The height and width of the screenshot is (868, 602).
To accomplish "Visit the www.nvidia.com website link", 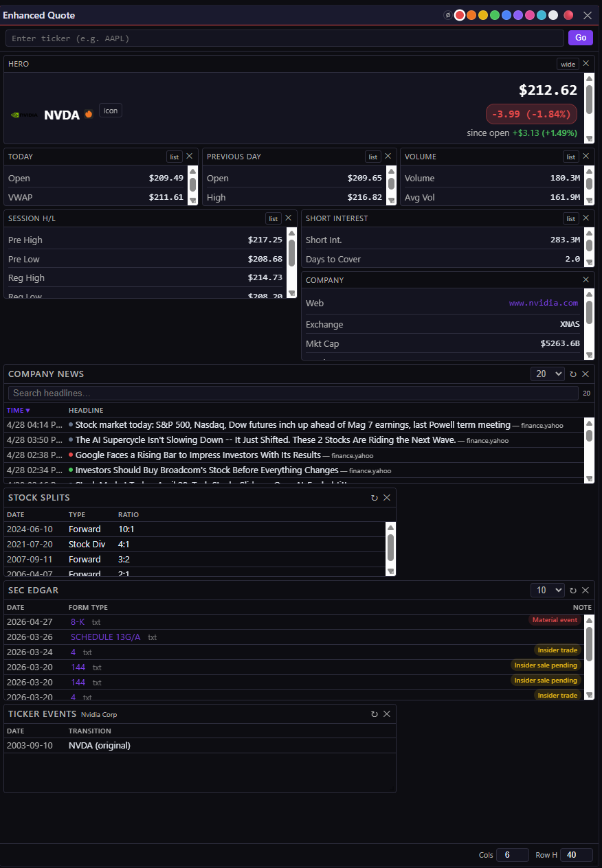I will click(543, 303).
